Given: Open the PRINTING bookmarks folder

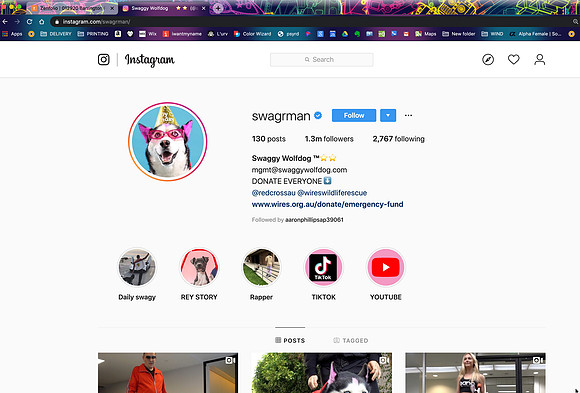Looking at the screenshot, I should 93,34.
